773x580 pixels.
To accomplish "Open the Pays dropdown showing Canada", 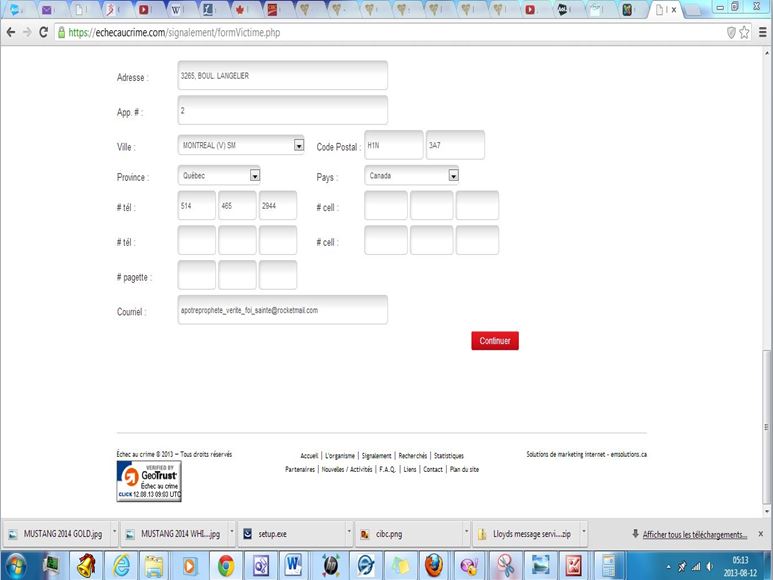I will point(453,176).
